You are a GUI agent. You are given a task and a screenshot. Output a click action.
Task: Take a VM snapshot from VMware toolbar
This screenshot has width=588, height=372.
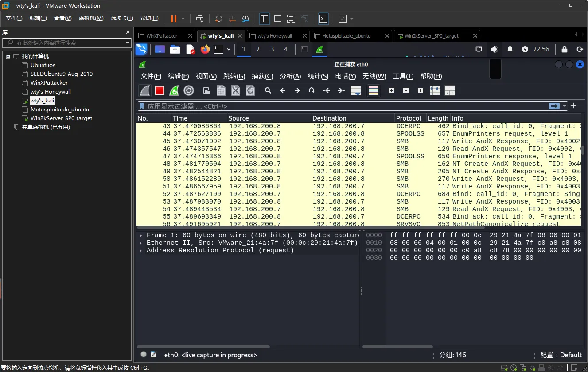coord(218,19)
